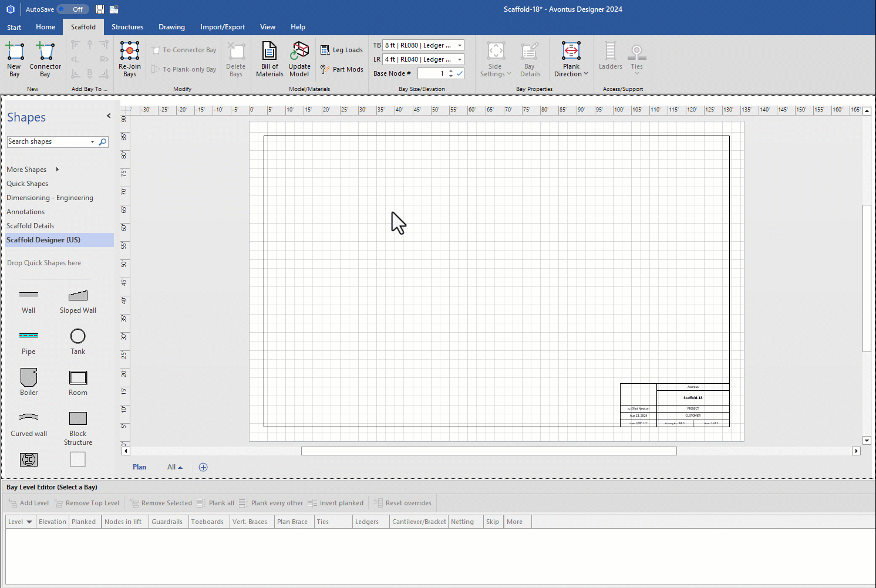Viewport: 876px width, 588px height.
Task: Click the Search shapes input field
Action: pyautogui.click(x=47, y=142)
